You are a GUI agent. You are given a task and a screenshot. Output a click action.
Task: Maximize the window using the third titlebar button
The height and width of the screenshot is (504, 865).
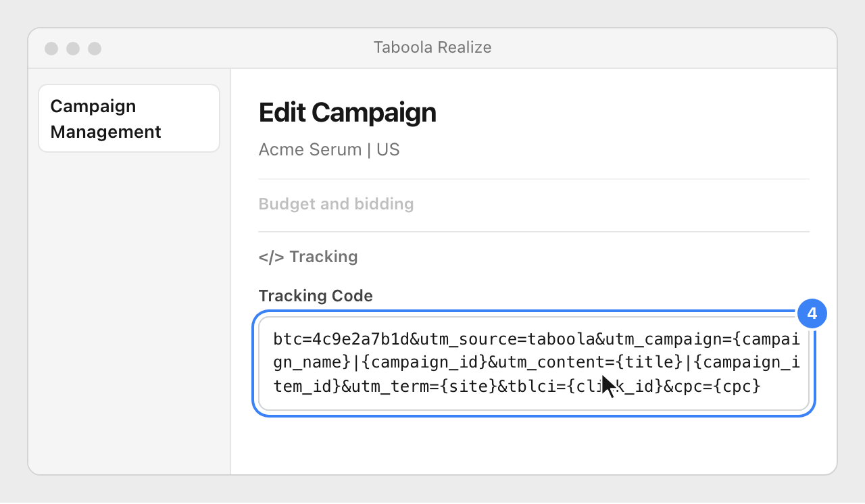point(95,49)
